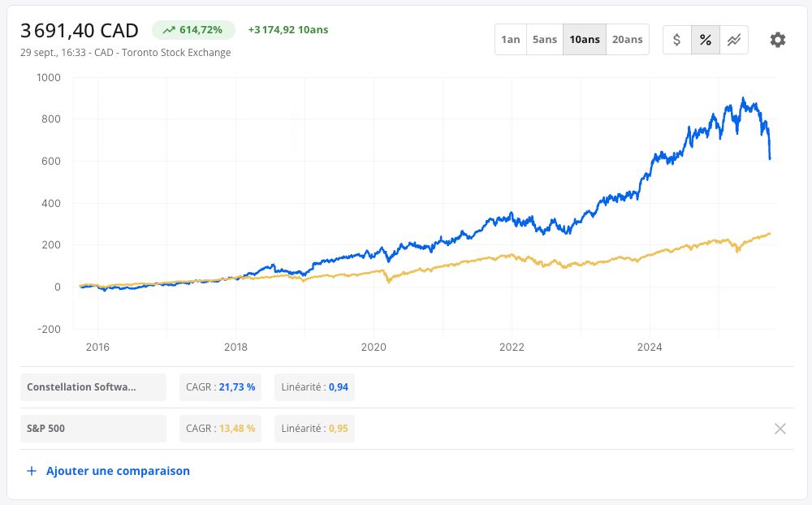Select the 5ans time range
812x505 pixels.
[545, 39]
